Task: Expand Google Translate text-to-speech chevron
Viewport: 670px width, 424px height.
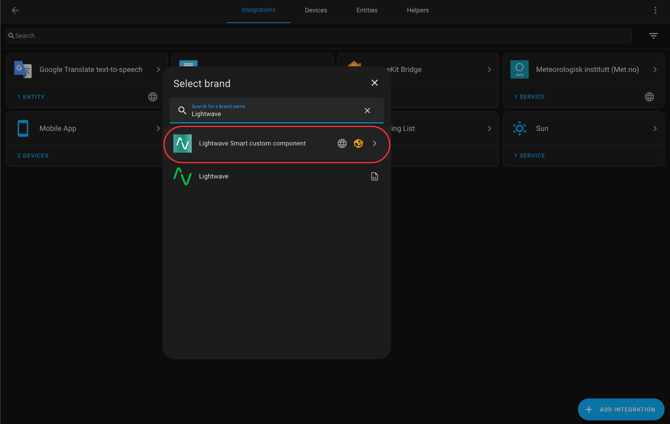Action: pyautogui.click(x=158, y=69)
